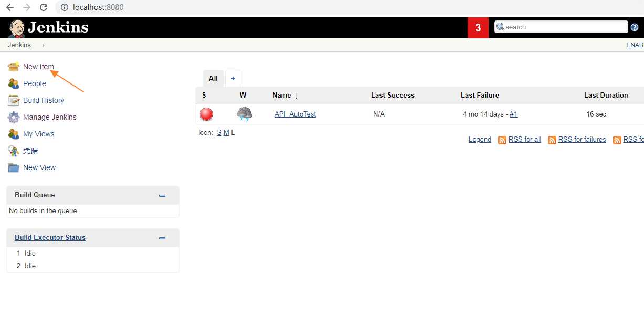Image resolution: width=644 pixels, height=316 pixels.
Task: Click the Last Failure column header
Action: click(480, 95)
